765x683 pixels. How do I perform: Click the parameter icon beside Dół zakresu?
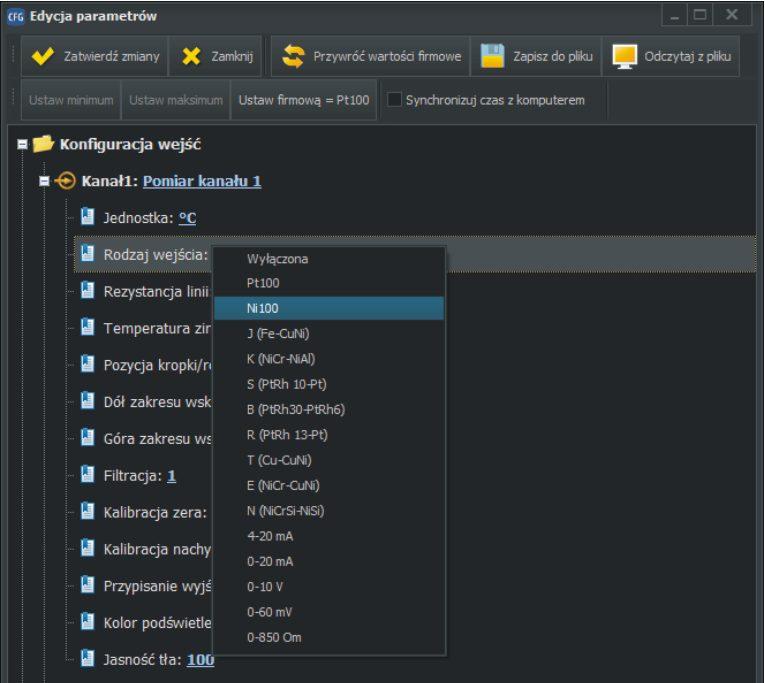[x=87, y=401]
